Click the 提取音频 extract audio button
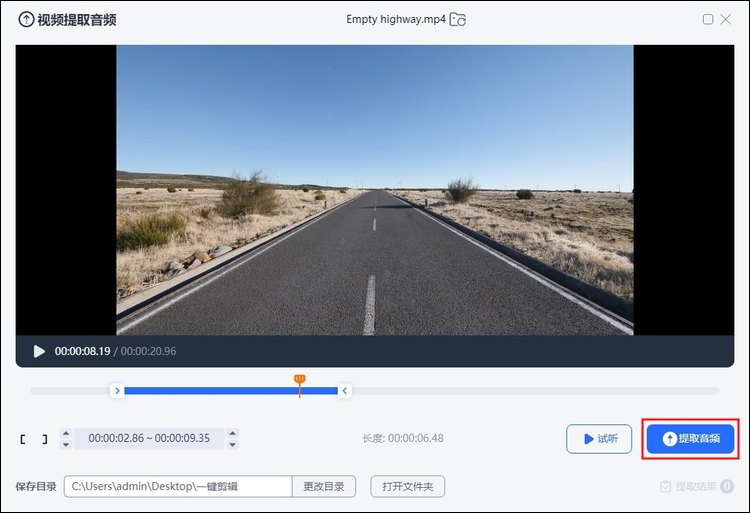Screen dimensions: 750x513 coord(690,439)
